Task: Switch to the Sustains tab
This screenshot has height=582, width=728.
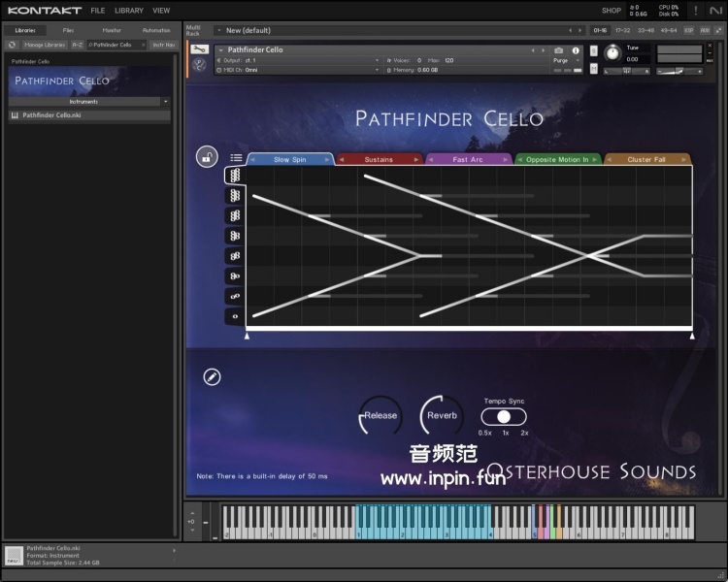Action: point(379,159)
